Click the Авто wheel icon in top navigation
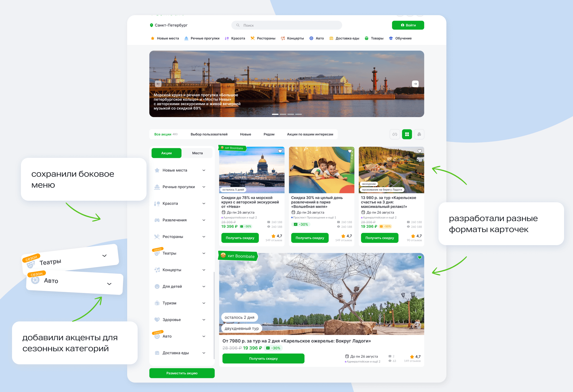The height and width of the screenshot is (392, 573). (x=311, y=38)
